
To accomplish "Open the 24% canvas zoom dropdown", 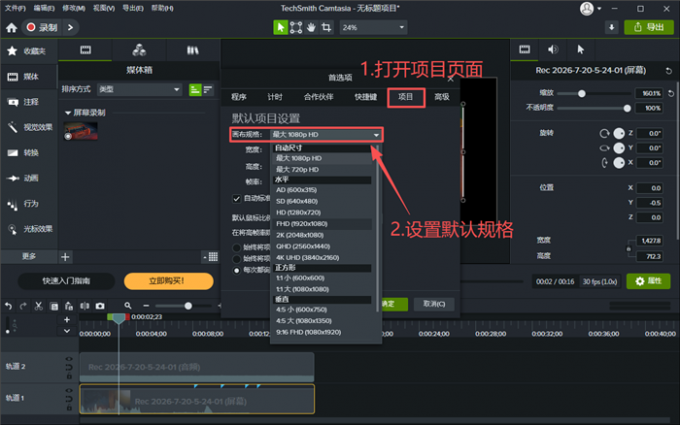I will click(x=373, y=27).
